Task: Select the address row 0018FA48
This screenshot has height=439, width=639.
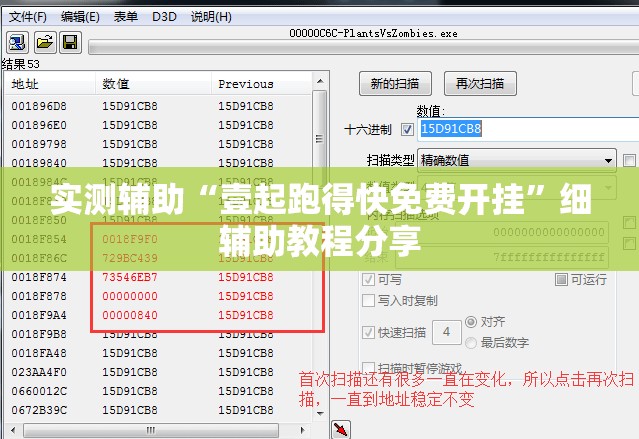Action: (x=158, y=353)
